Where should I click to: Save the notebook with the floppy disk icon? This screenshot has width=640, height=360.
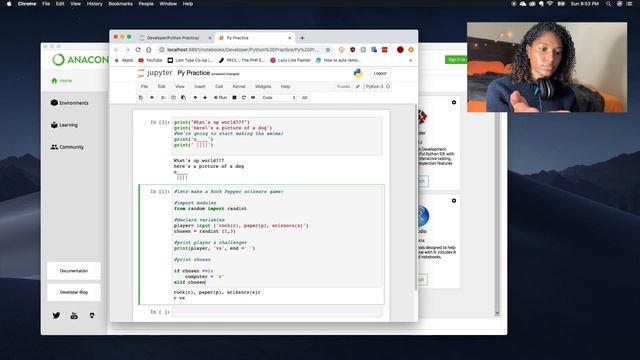pyautogui.click(x=141, y=98)
